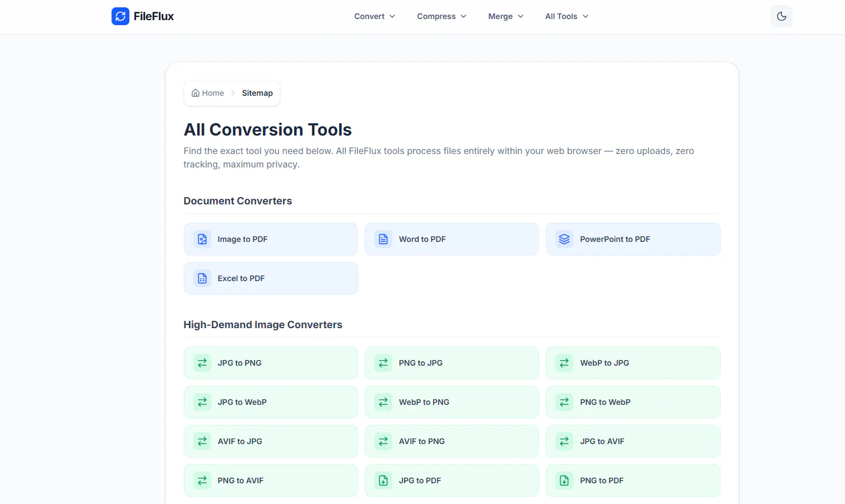
Task: Select Sitemap in the breadcrumb
Action: [x=257, y=93]
